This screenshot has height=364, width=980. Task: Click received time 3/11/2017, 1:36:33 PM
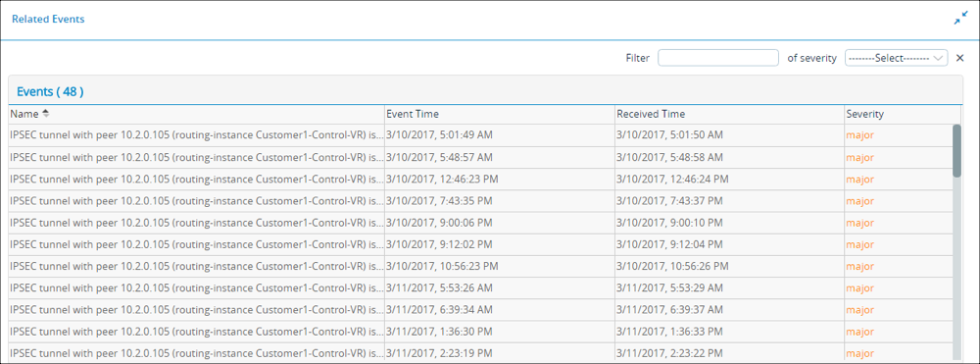pyautogui.click(x=669, y=332)
